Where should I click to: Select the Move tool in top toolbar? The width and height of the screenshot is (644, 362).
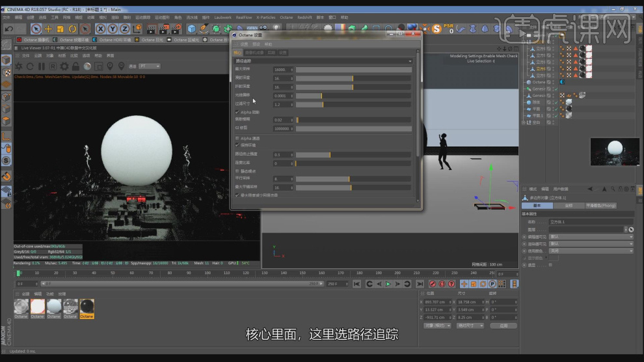point(48,29)
